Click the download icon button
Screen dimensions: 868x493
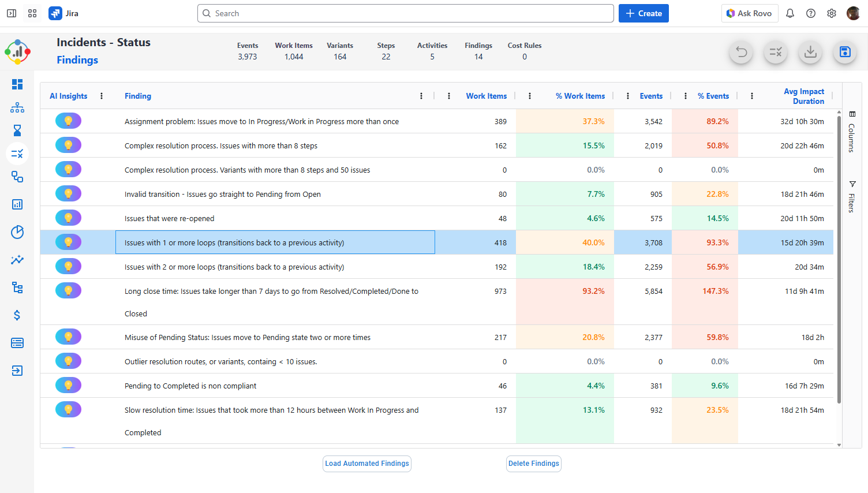810,53
